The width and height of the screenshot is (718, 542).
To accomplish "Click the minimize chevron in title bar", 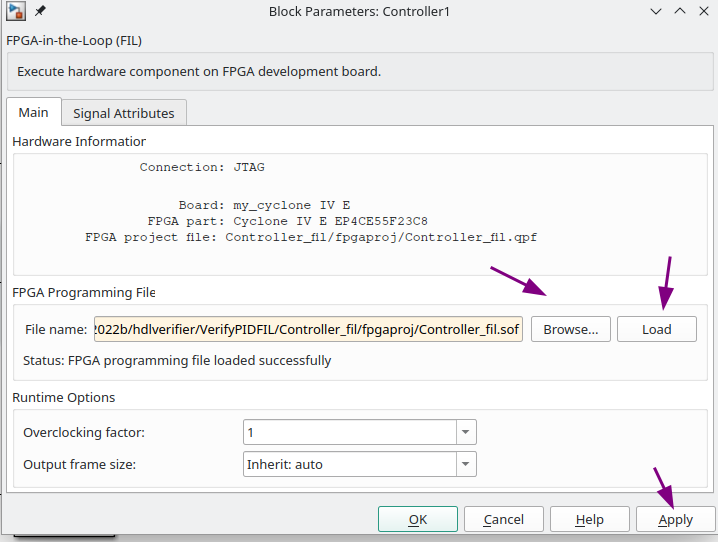I will 656,11.
